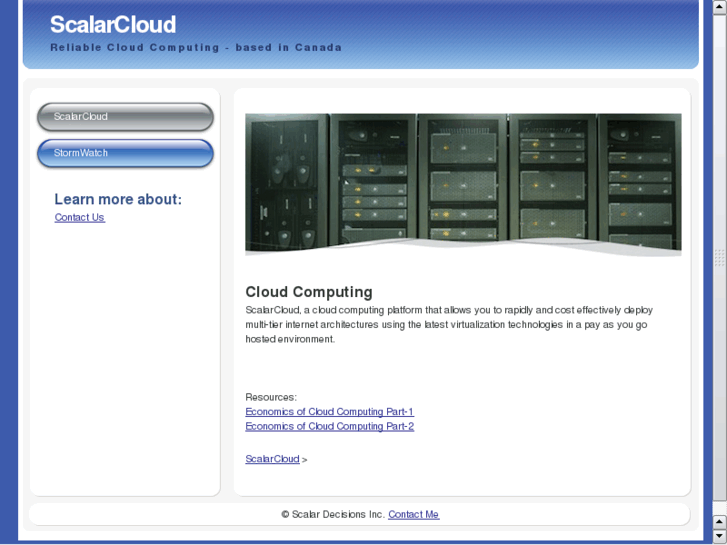Image resolution: width=727 pixels, height=545 pixels.
Task: Click the vertical scrollbar thumb grip
Action: [x=720, y=258]
